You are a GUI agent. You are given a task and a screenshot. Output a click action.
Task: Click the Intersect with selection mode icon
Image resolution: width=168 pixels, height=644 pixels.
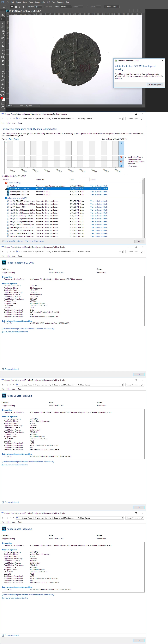(23, 7)
